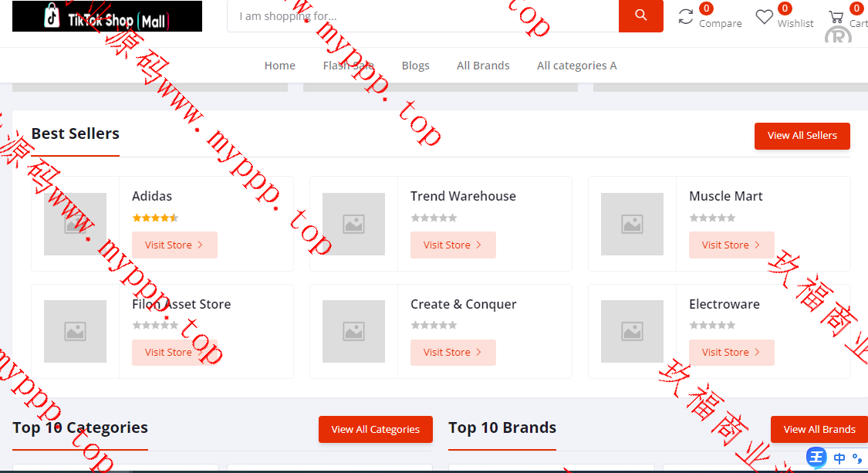The height and width of the screenshot is (473, 868).
Task: Open the Wishlist heart icon
Action: click(x=764, y=17)
